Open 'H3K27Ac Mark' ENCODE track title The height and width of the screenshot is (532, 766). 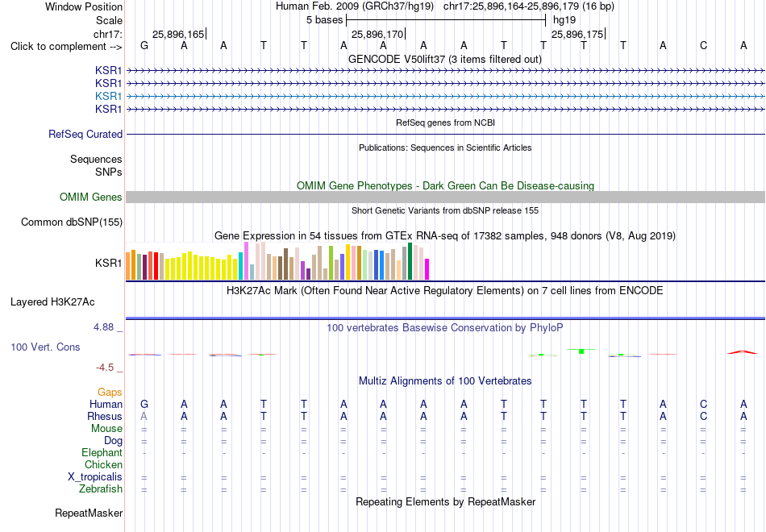coord(445,291)
